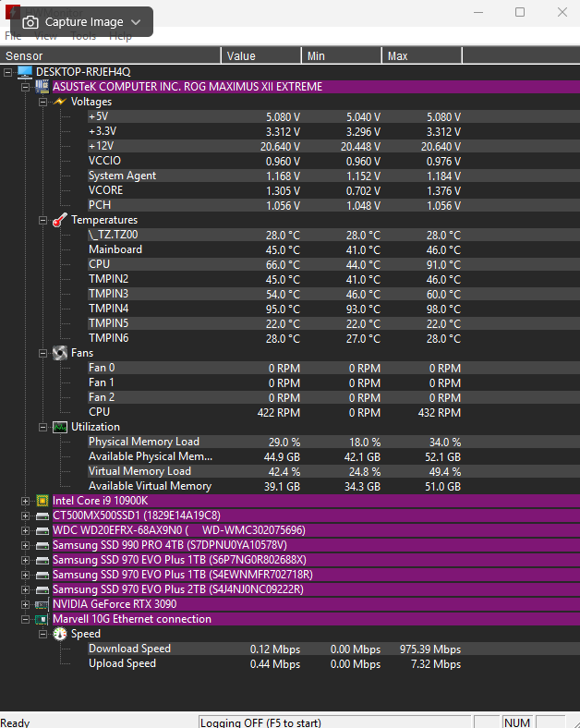Expand the Samsung 970 EVO Plus 2TB node
580x728 pixels.
click(x=26, y=590)
